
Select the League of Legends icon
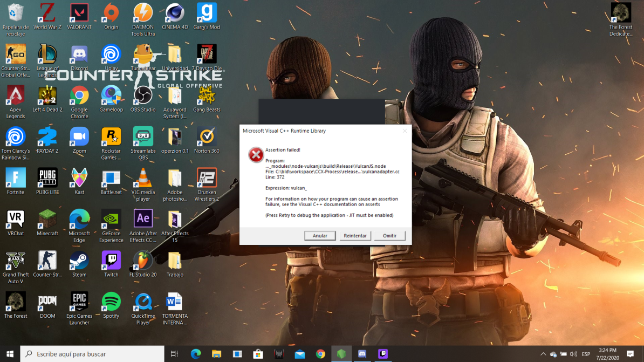(47, 61)
